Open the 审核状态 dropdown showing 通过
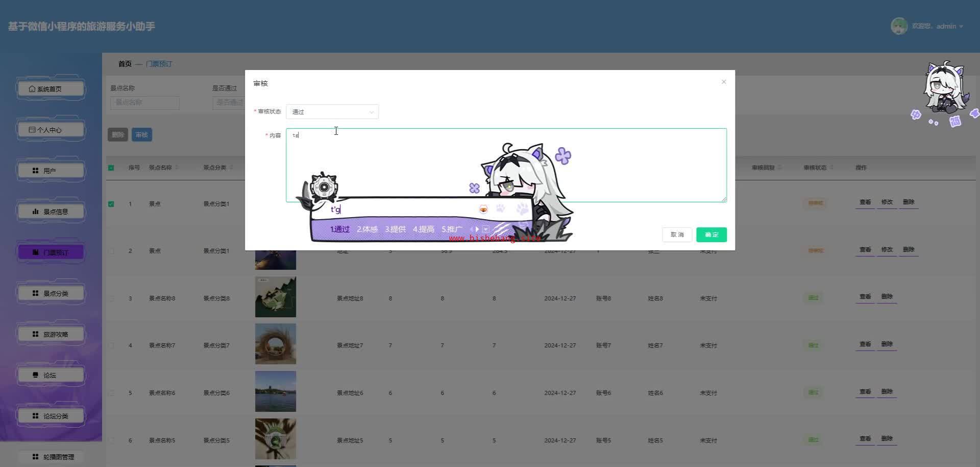Screen dimensions: 980x467 point(332,112)
